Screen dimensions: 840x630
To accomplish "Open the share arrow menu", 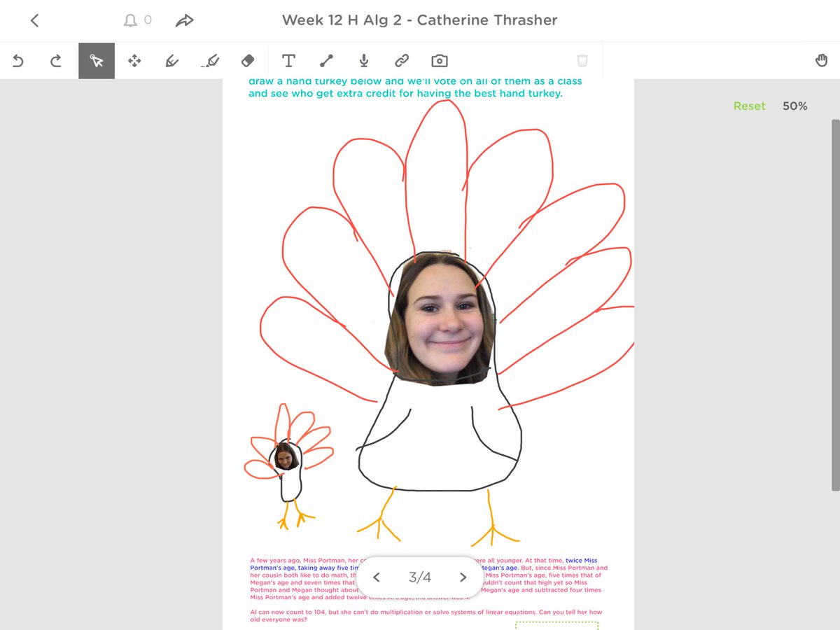I will [x=185, y=20].
